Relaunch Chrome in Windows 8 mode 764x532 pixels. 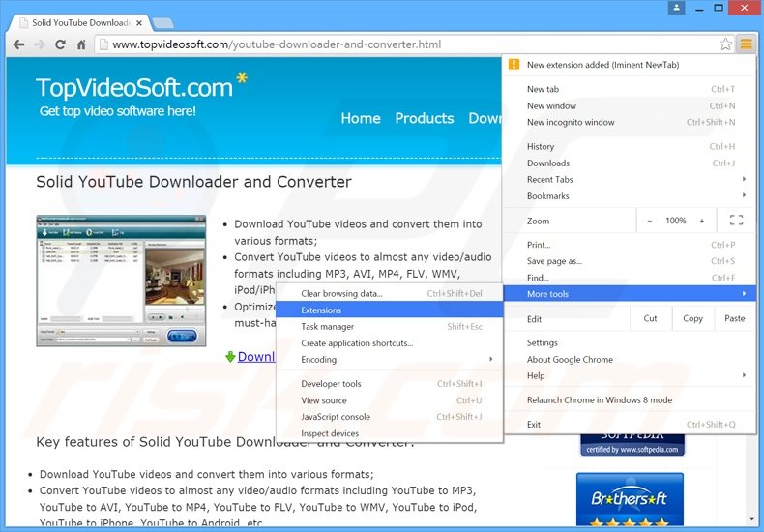click(630, 400)
